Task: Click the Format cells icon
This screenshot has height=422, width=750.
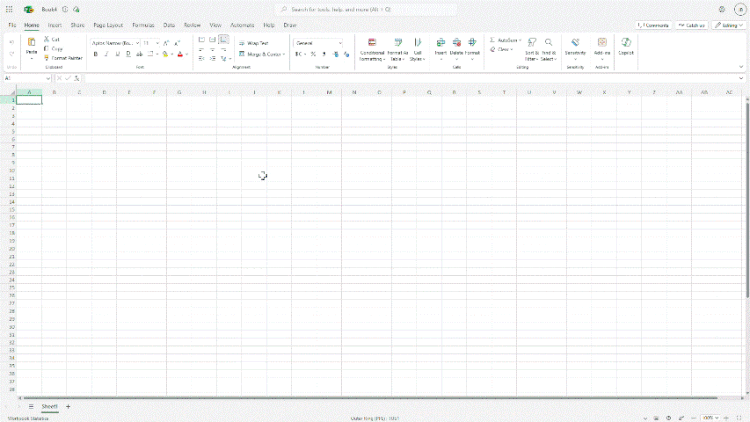Action: coord(472,43)
